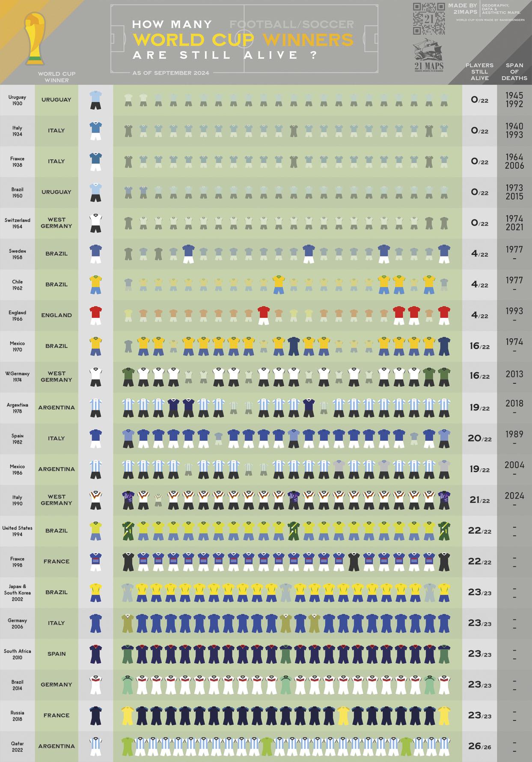Click the 21 Maps ship logo
The width and height of the screenshot is (532, 762).
tap(429, 54)
